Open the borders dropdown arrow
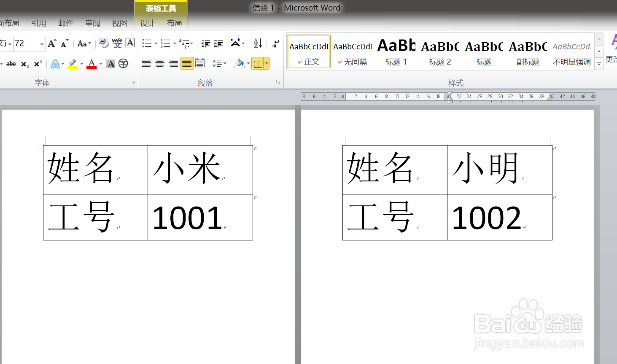 pos(266,64)
